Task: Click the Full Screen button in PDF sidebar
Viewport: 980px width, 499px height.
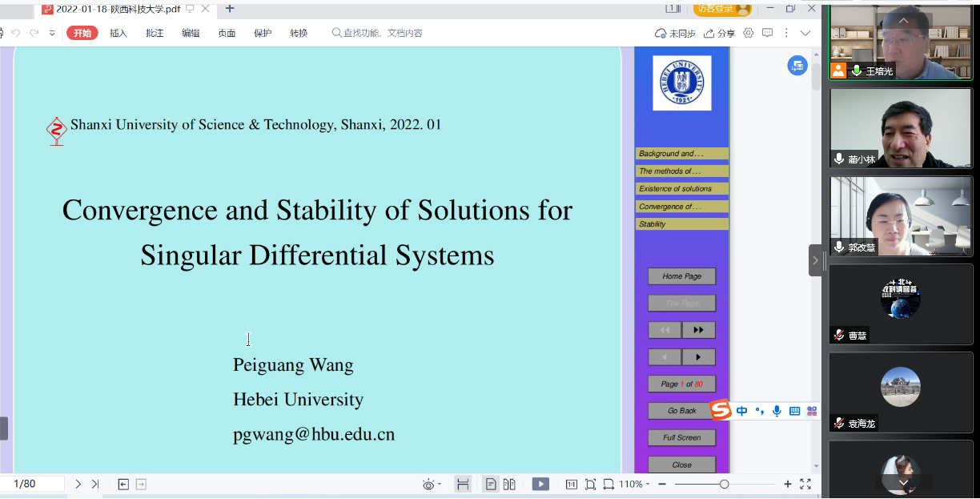Action: 681,437
